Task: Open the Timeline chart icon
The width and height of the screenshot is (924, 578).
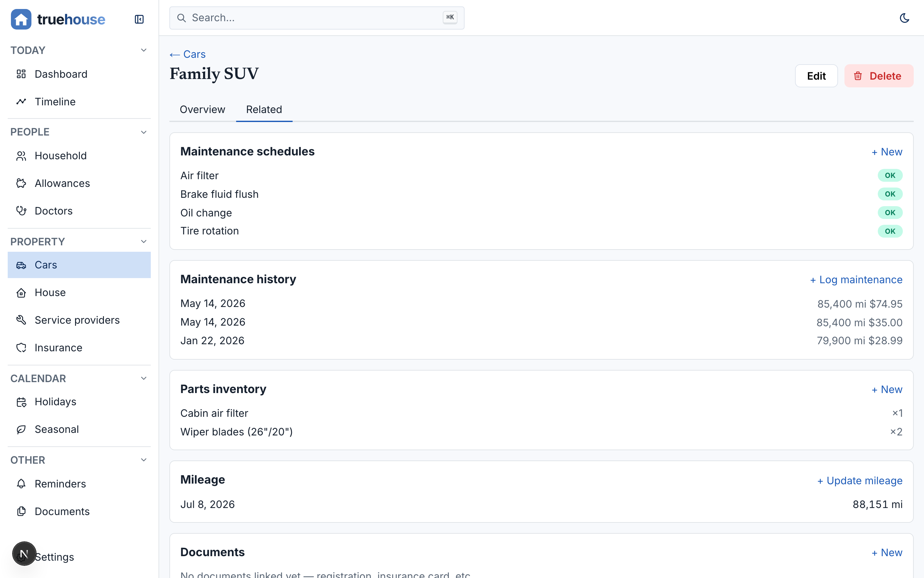Action: pos(21,102)
